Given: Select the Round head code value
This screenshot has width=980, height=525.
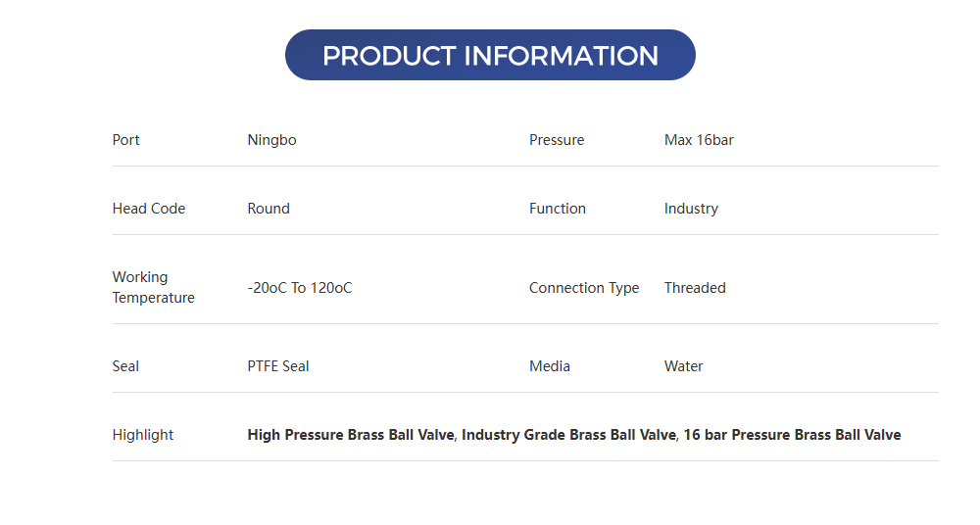Looking at the screenshot, I should click(269, 209).
